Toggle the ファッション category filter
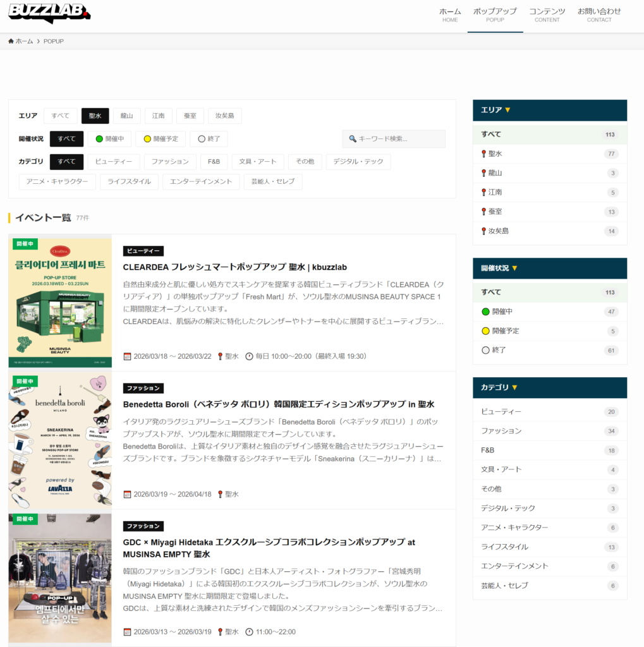The width and height of the screenshot is (644, 647). 170,161
